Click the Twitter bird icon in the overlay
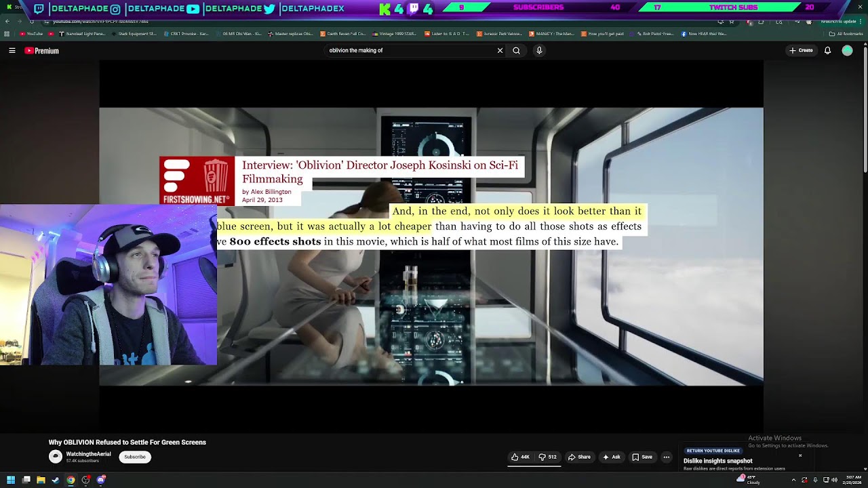This screenshot has height=488, width=868. pyautogui.click(x=269, y=9)
